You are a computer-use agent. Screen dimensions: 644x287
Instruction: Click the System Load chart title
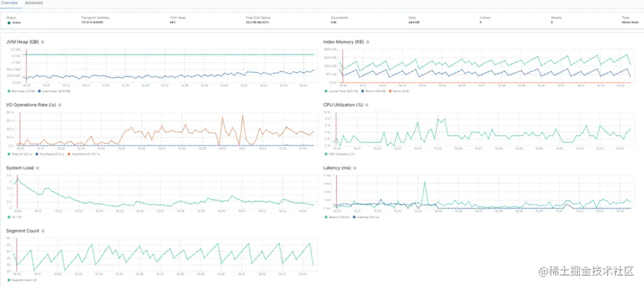pos(20,168)
